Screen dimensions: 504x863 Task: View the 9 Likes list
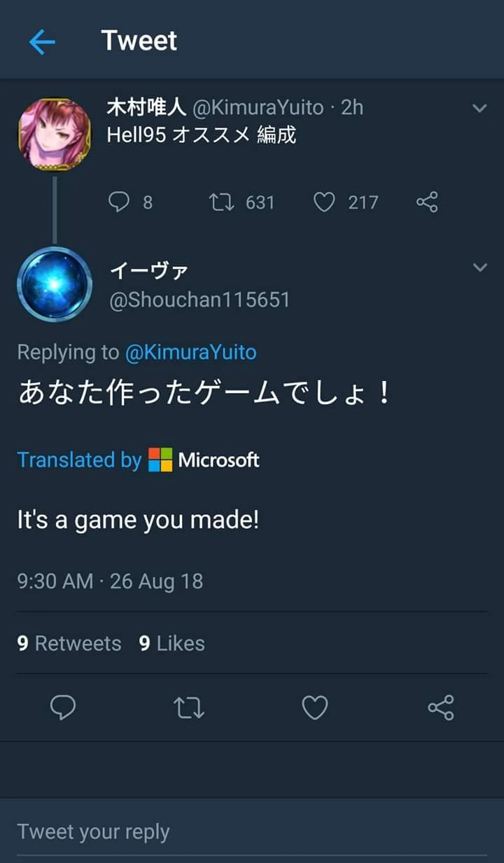pyautogui.click(x=171, y=643)
